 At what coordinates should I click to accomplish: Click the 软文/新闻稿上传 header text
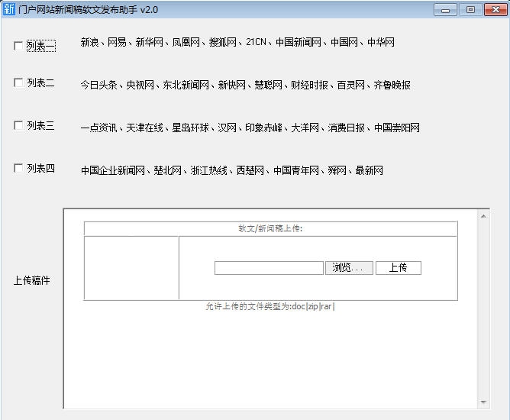tap(270, 228)
